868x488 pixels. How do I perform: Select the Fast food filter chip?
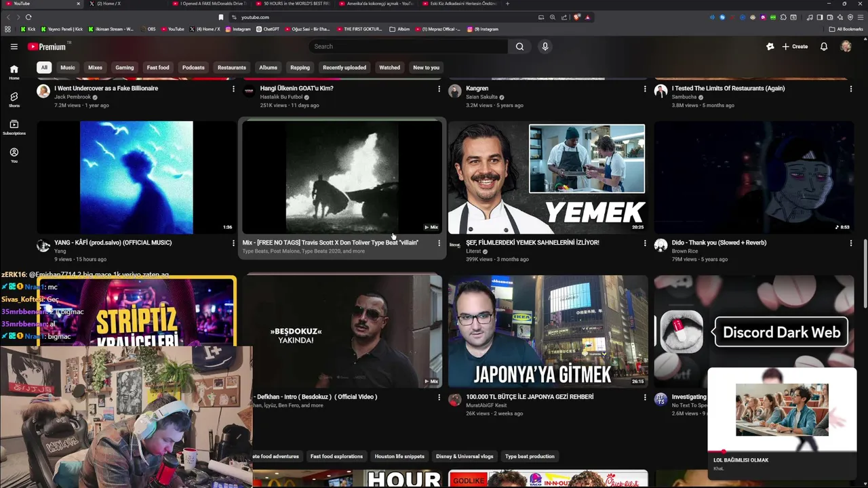(158, 68)
